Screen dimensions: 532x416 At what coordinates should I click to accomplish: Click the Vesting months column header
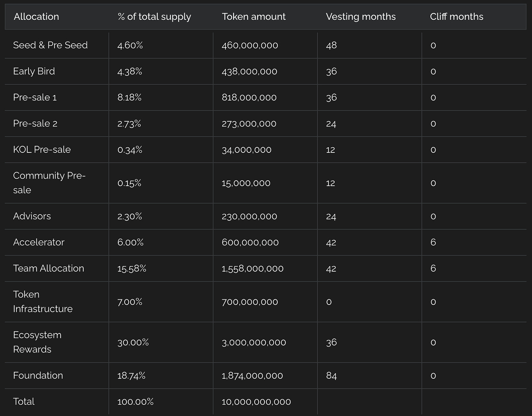click(361, 17)
